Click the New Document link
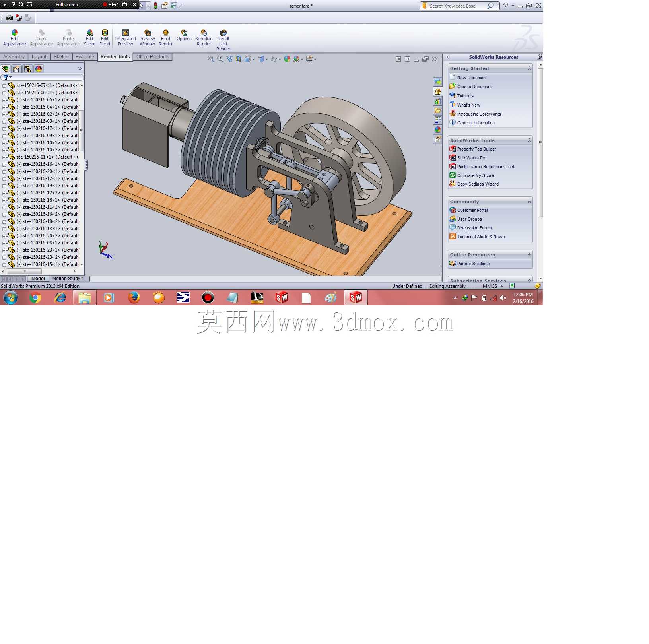 pos(472,78)
